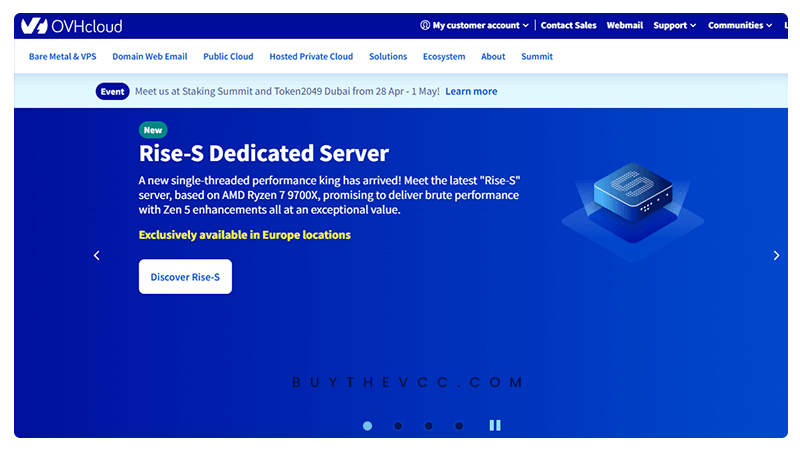Open Public Cloud menu
The image size is (800, 450).
228,57
